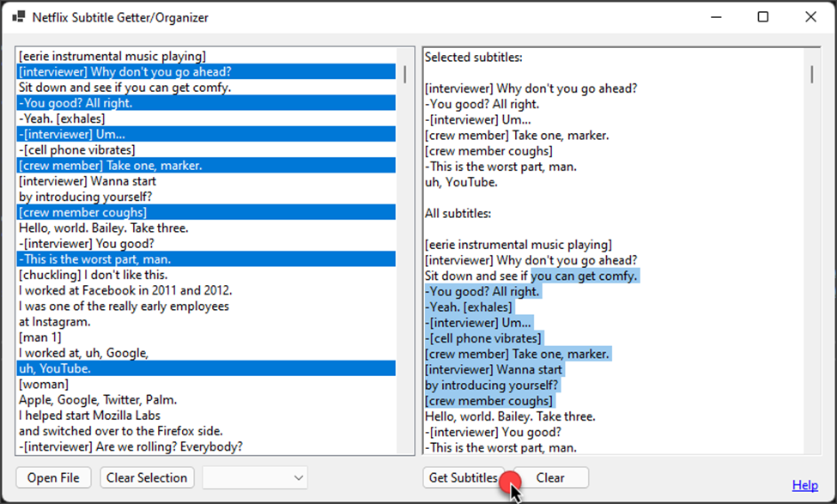Select '[eerie instrumental music playing]' in left list
The height and width of the screenshot is (504, 837).
coord(206,56)
